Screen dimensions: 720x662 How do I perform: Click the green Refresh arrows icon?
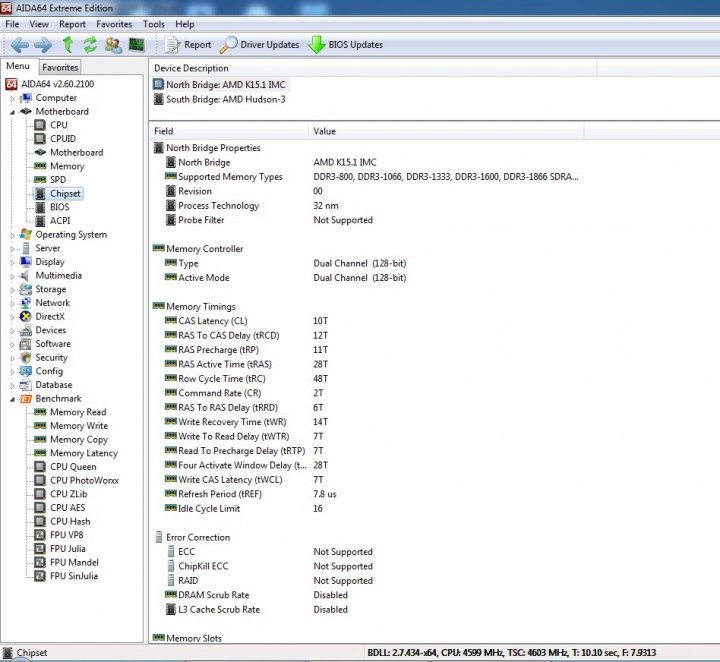click(x=90, y=45)
